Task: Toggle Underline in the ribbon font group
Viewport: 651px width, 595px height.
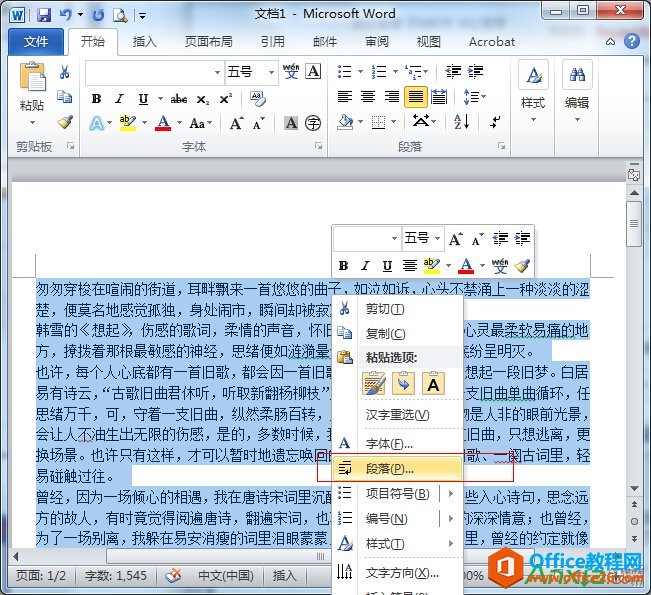Action: coord(143,99)
